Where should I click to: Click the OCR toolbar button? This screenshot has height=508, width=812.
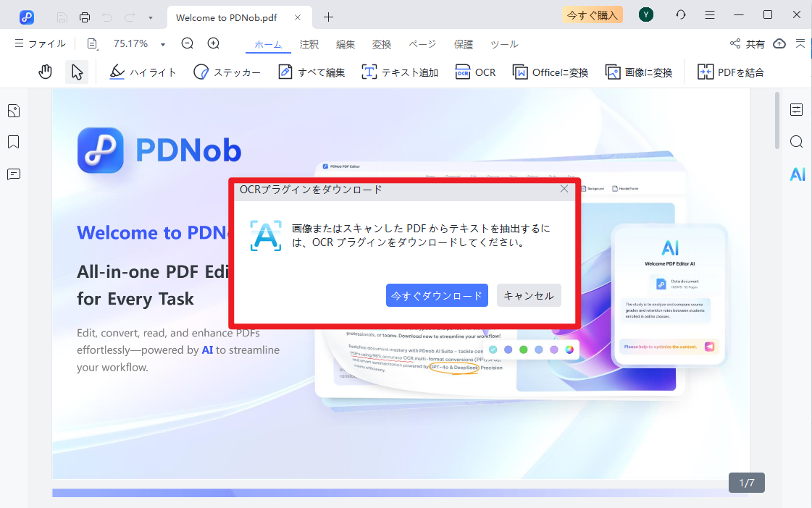coord(475,72)
